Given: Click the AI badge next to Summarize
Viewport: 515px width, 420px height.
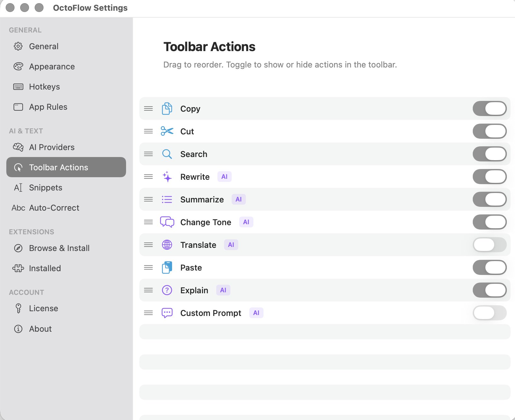Looking at the screenshot, I should [239, 199].
